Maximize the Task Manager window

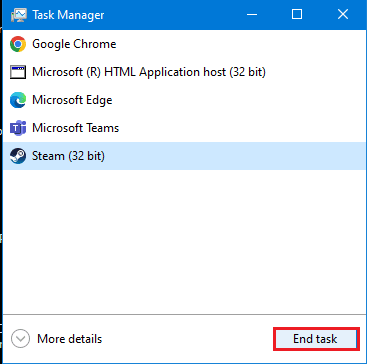click(297, 15)
